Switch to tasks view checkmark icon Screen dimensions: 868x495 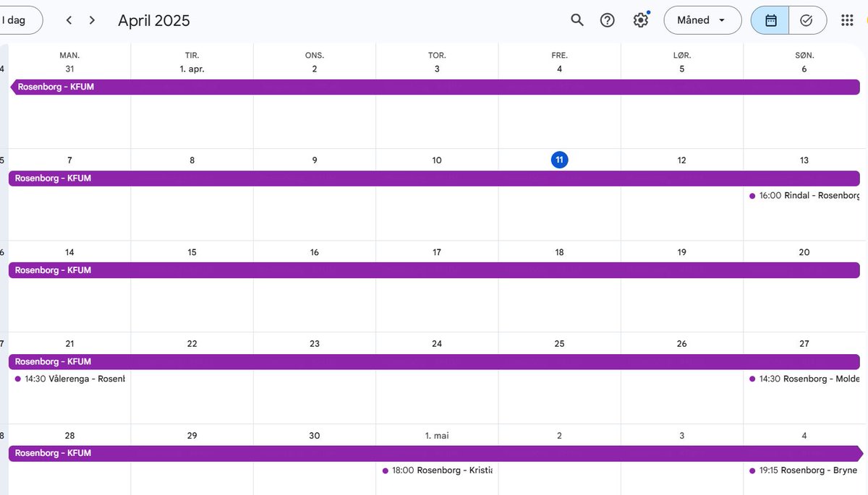pos(807,20)
